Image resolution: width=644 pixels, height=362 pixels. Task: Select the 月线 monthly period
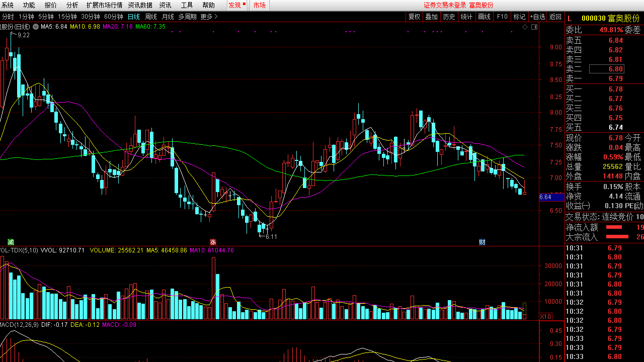[168, 17]
